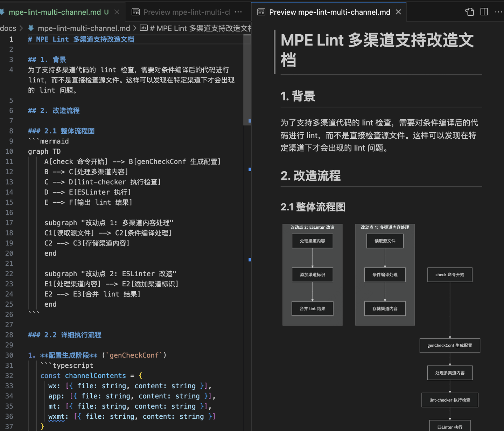Click the preview icon on the right Preview tab
504x431 pixels.
tap(261, 12)
